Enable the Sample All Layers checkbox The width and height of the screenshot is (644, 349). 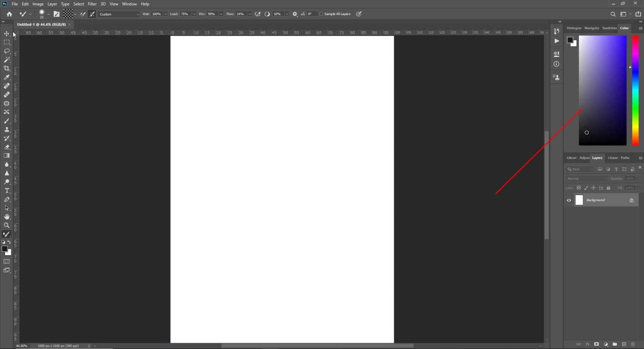(322, 14)
